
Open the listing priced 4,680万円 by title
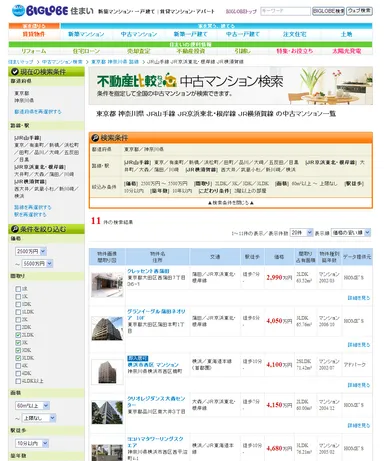[155, 442]
